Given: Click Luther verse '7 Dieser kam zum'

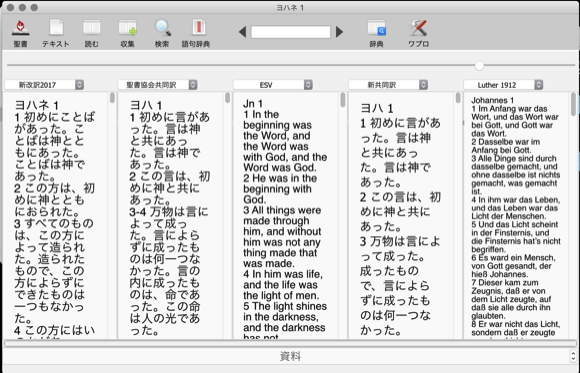Looking at the screenshot, I should (x=504, y=283).
